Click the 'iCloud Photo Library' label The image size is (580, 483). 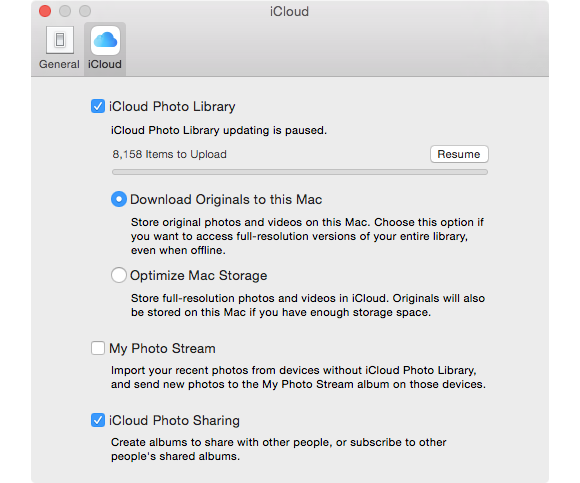coord(172,107)
